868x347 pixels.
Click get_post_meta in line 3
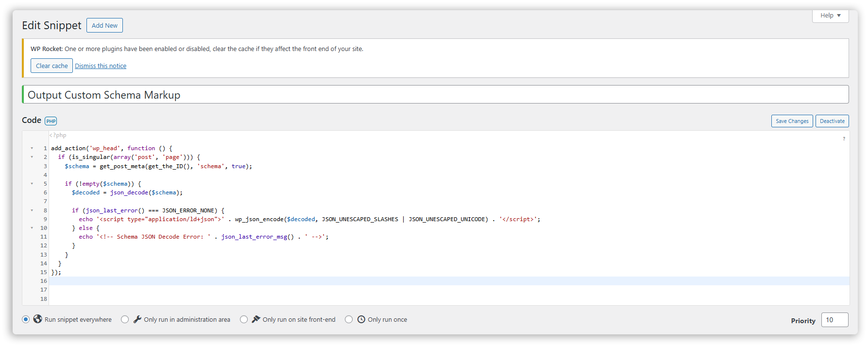pos(122,166)
